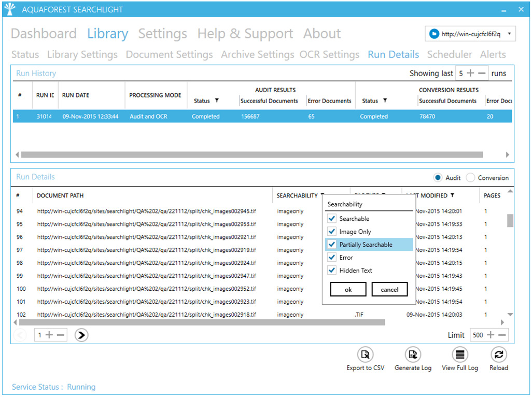Open the Document Settings sub-tab
Image resolution: width=532 pixels, height=397 pixels.
click(170, 54)
